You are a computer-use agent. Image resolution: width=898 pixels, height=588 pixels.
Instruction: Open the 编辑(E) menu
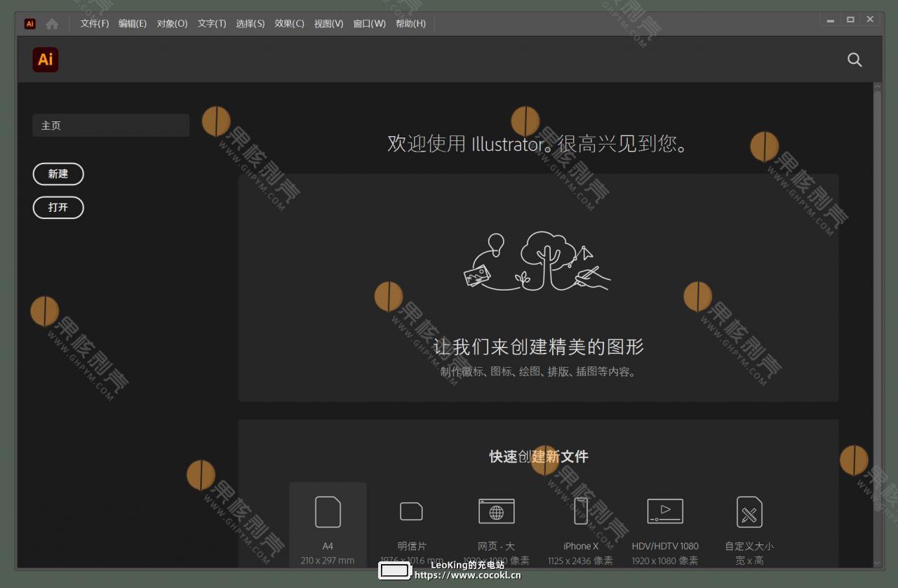(x=133, y=23)
